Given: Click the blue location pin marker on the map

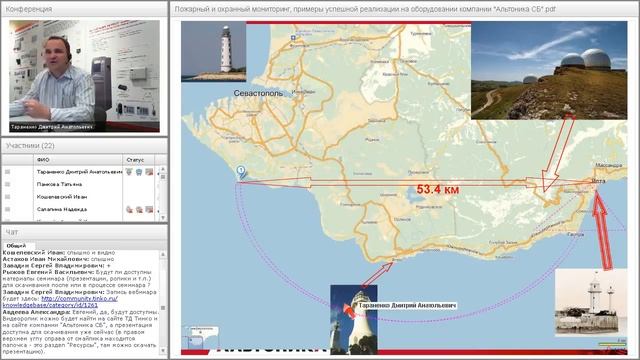Looking at the screenshot, I should point(241,172).
